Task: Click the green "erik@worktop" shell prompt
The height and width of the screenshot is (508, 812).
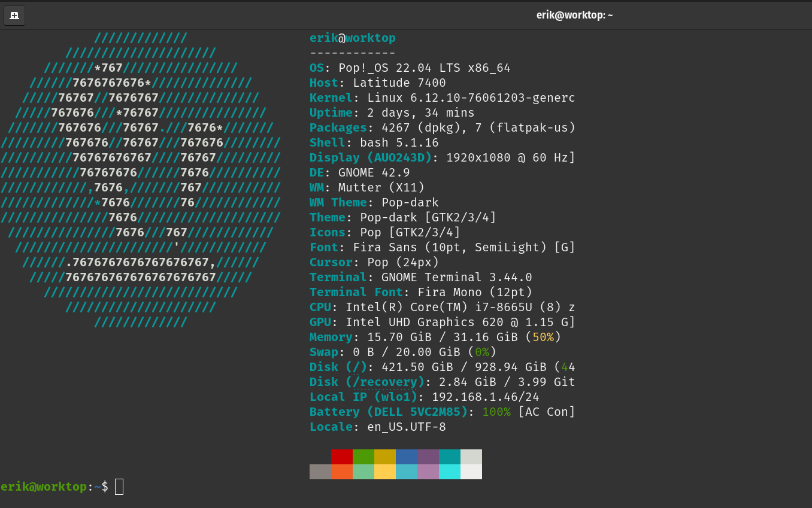Action: click(x=44, y=487)
